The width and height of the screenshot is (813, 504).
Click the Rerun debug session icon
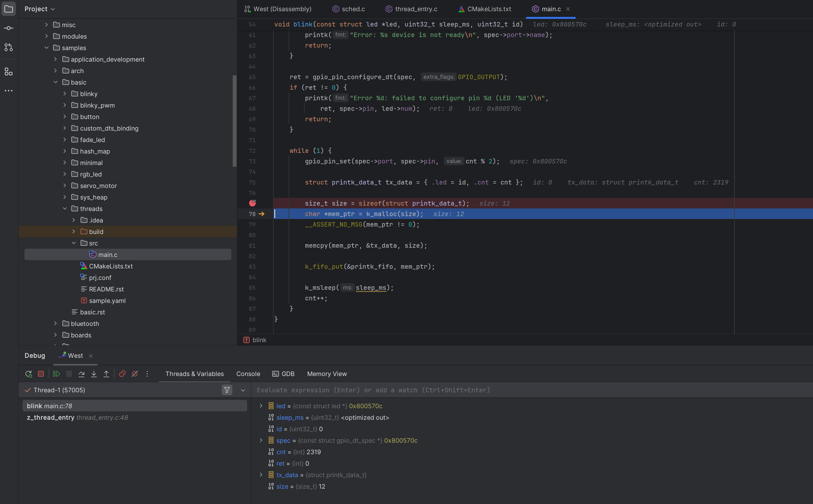(28, 374)
